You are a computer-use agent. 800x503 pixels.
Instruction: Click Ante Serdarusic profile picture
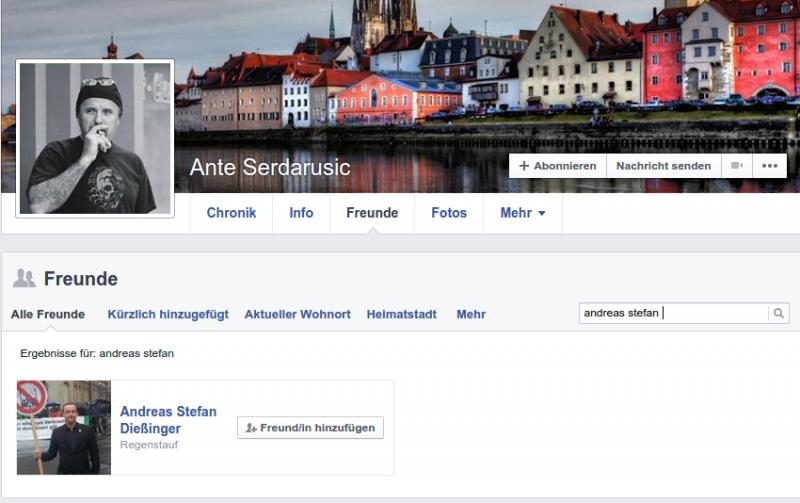[x=95, y=138]
